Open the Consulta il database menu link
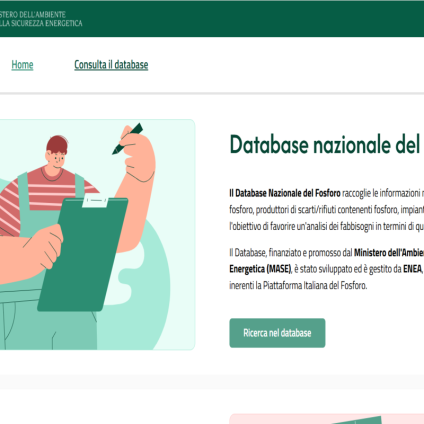The width and height of the screenshot is (424, 424). point(111,65)
